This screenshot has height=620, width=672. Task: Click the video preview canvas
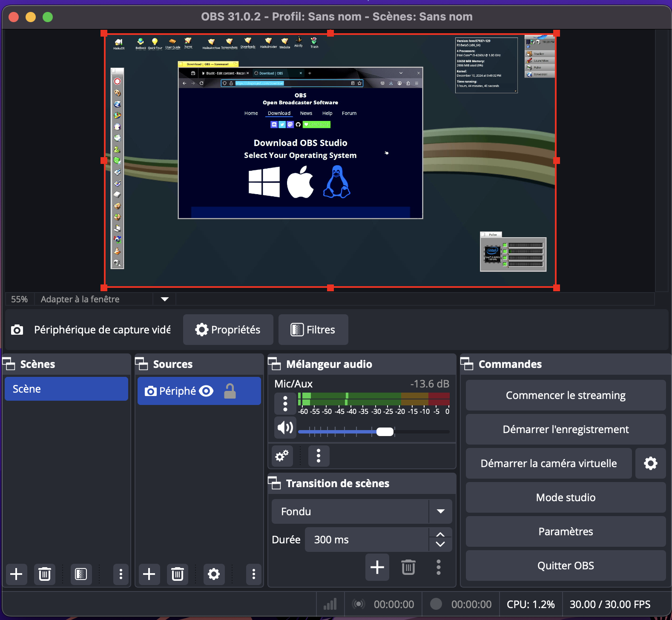330,161
